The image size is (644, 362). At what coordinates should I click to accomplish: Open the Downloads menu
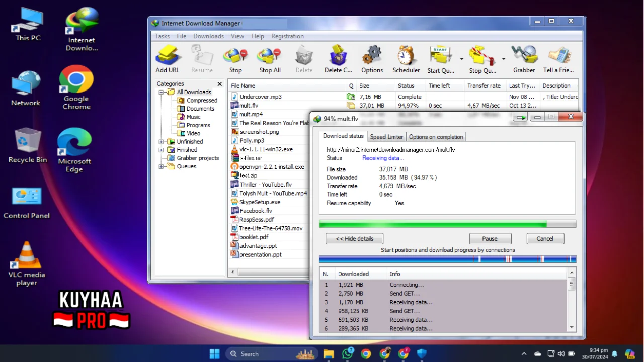coord(208,36)
